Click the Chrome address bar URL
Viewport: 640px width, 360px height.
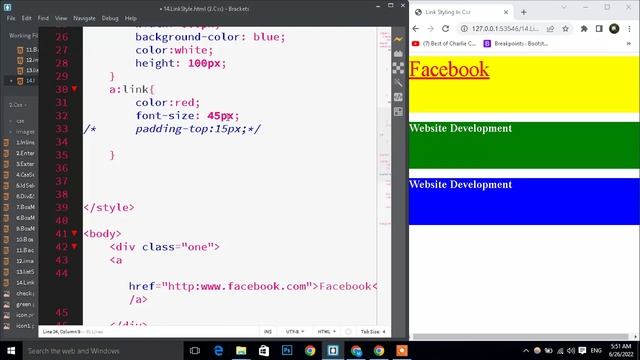coord(505,29)
